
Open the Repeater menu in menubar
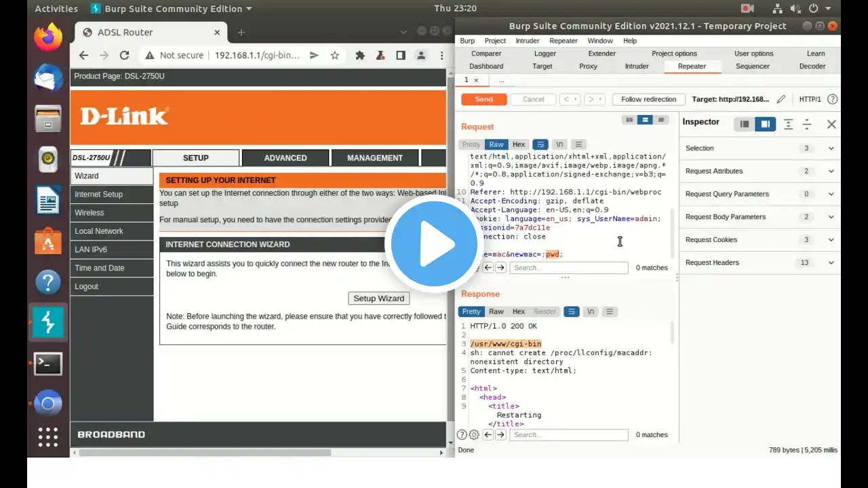tap(564, 41)
